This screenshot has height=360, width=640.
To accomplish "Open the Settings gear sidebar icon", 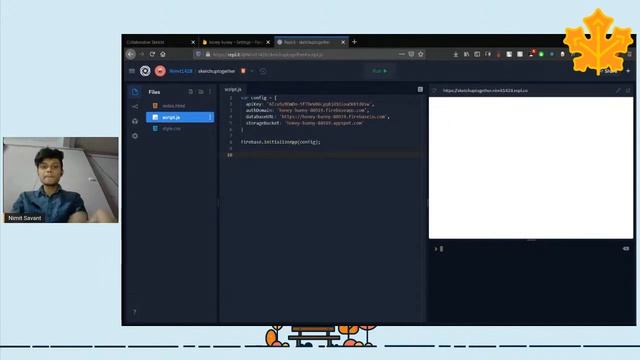I will tap(135, 136).
